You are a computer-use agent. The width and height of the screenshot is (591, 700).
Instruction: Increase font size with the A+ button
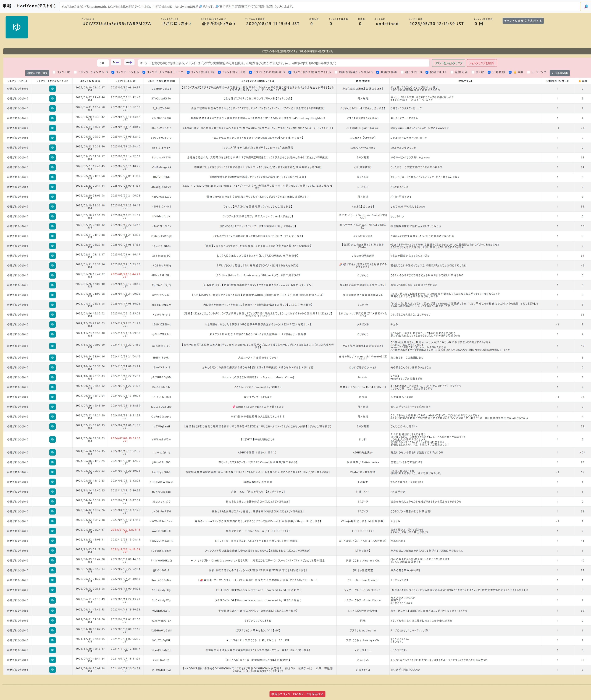point(129,63)
